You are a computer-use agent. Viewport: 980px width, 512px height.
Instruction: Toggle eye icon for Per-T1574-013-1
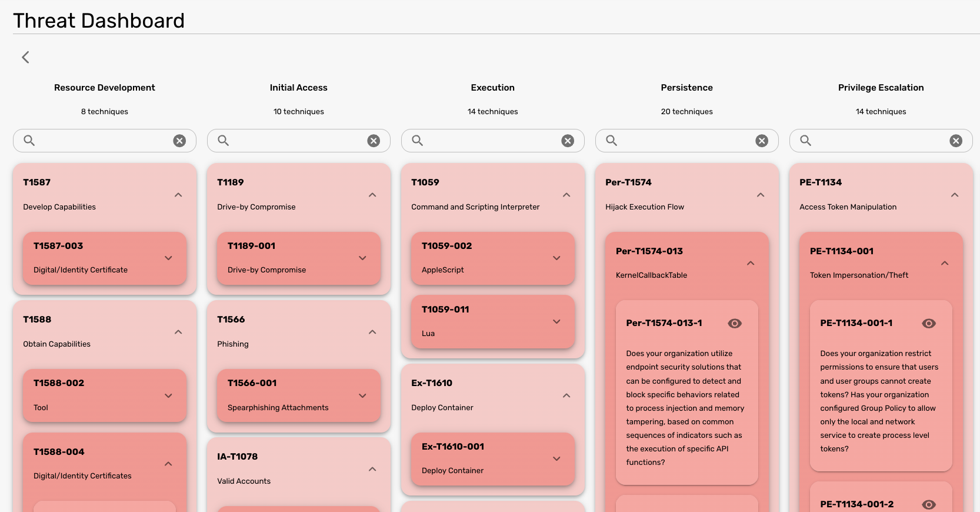[735, 323]
